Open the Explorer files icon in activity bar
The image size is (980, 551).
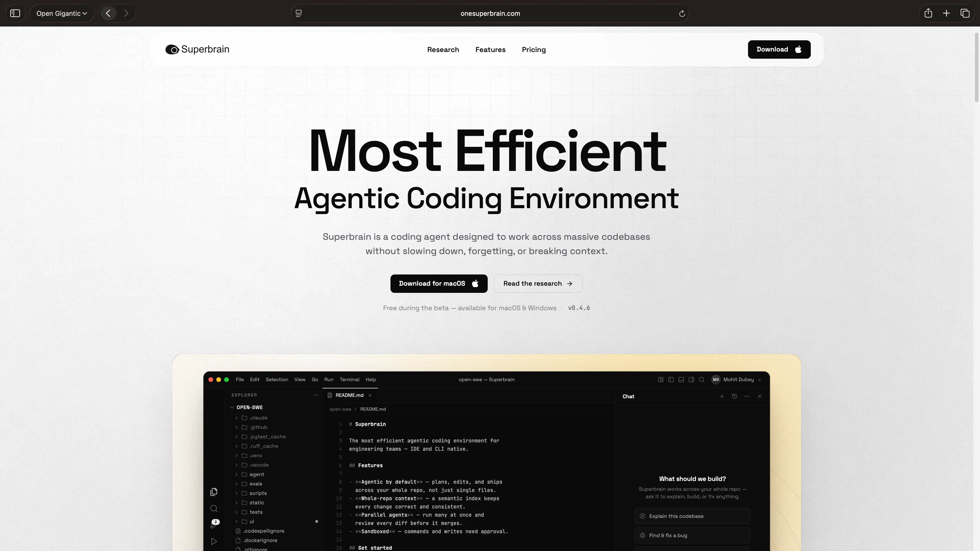pyautogui.click(x=214, y=492)
